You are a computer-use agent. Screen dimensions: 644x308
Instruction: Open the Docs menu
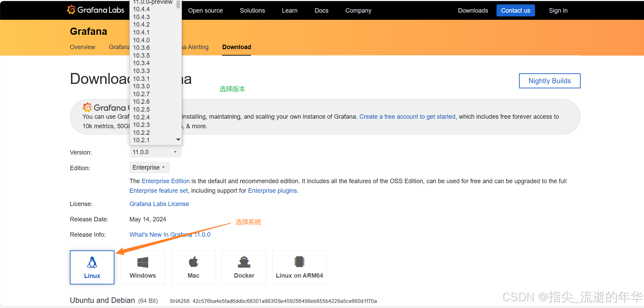[x=321, y=11]
